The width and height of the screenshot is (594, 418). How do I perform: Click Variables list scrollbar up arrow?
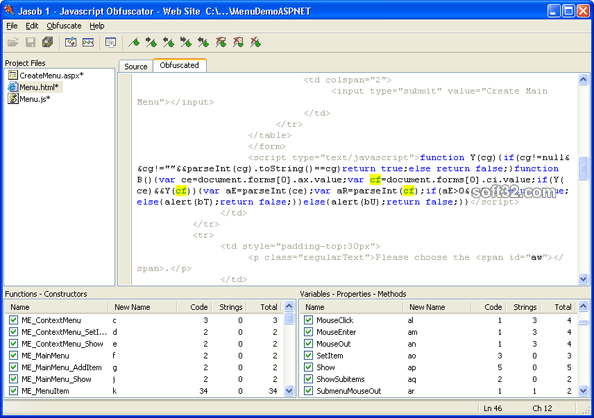(583, 306)
